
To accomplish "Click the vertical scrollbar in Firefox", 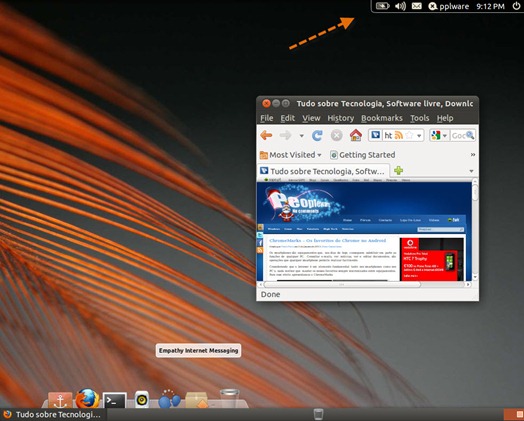I will pos(475,230).
